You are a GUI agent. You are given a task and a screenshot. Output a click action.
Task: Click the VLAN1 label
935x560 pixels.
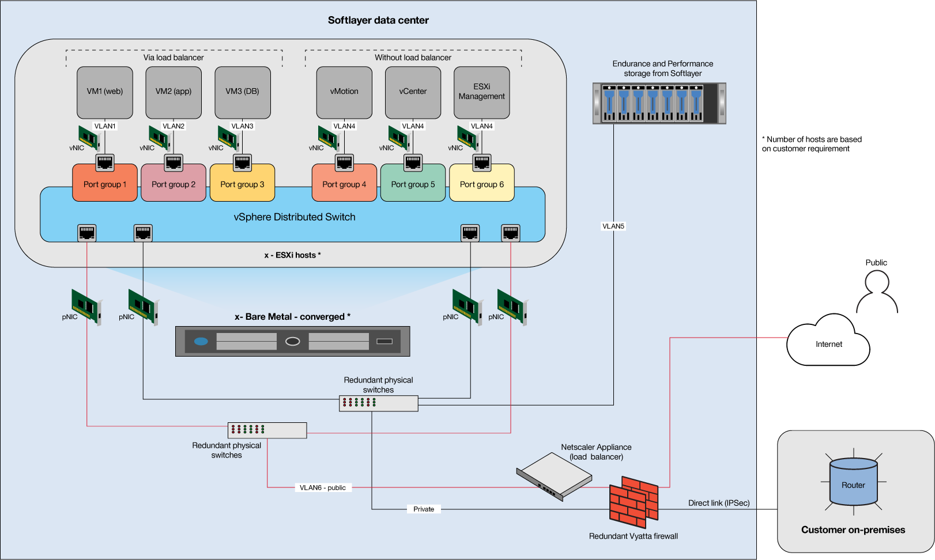pos(105,126)
